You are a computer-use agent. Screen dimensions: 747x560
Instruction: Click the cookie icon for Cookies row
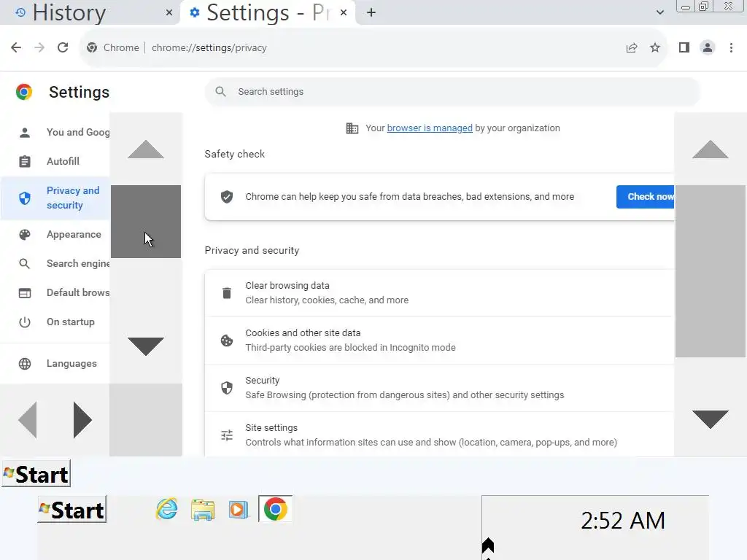point(227,341)
